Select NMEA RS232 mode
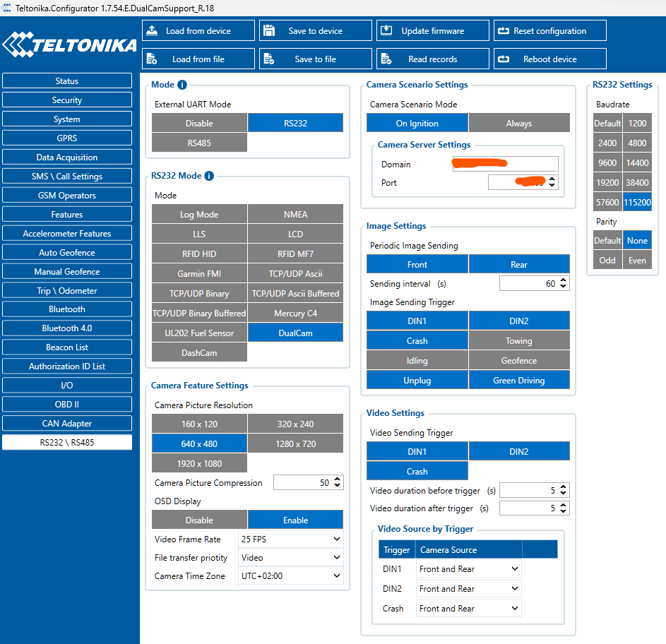This screenshot has height=644, width=666. (x=296, y=215)
